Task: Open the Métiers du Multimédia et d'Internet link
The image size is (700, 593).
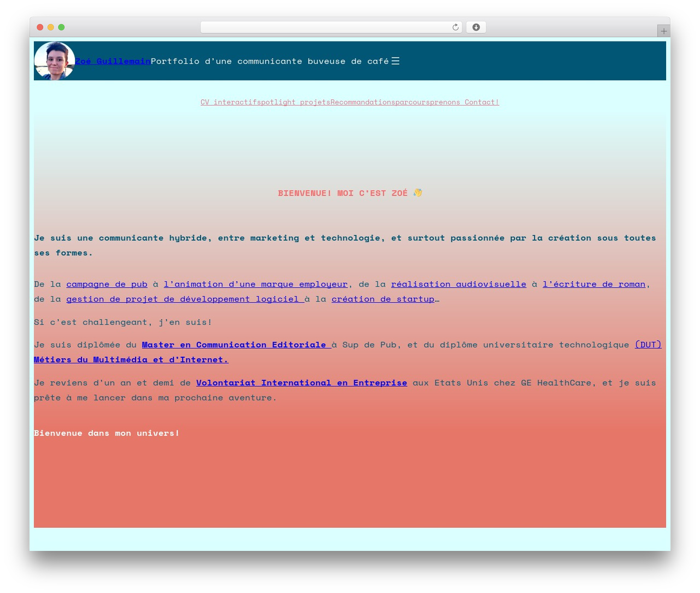Action: point(131,359)
